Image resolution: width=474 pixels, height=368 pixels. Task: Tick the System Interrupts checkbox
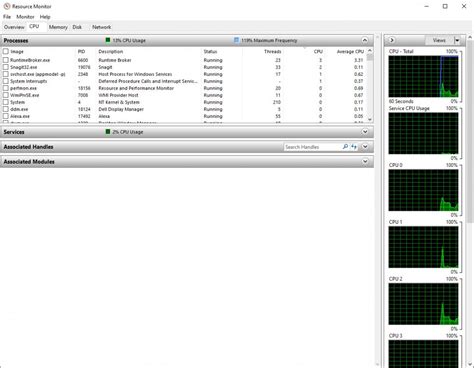pos(6,81)
